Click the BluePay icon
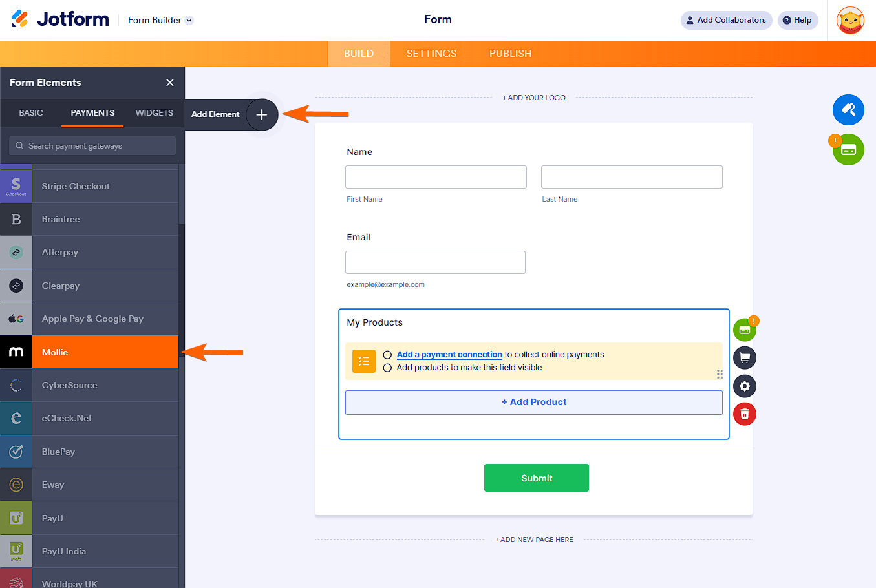 pos(16,452)
